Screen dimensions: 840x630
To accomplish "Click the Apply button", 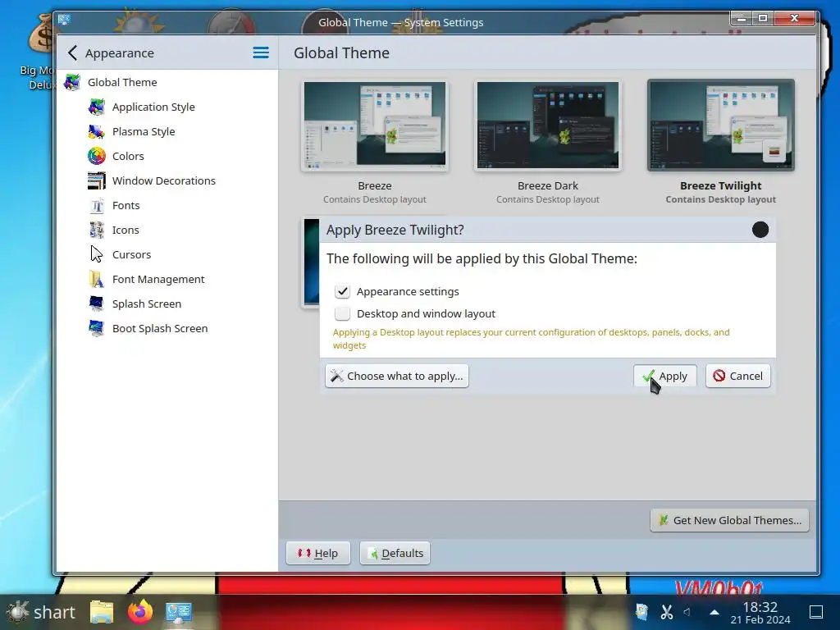I will tap(664, 376).
